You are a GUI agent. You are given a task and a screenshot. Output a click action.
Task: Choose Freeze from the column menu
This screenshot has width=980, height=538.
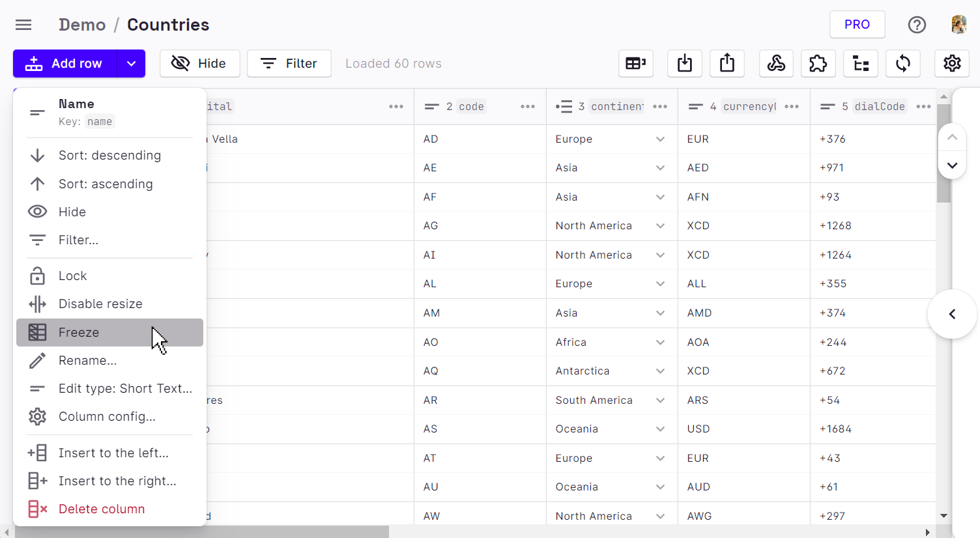point(79,332)
